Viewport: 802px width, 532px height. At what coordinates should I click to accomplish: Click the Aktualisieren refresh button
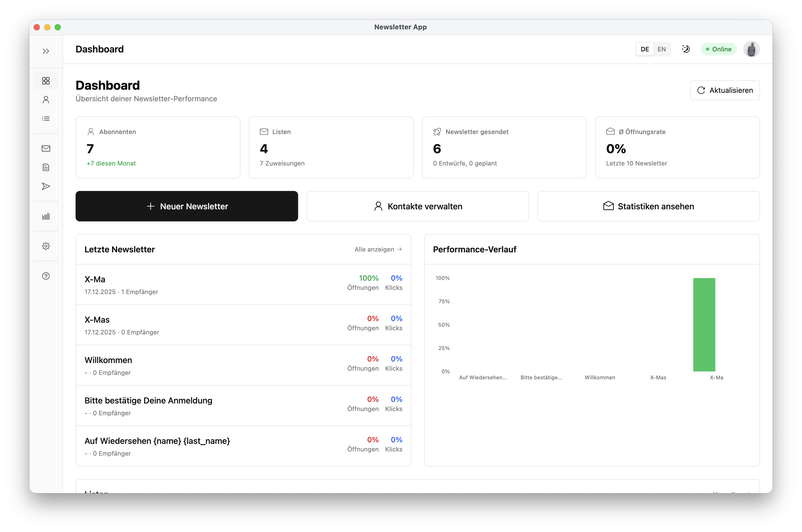click(x=725, y=90)
